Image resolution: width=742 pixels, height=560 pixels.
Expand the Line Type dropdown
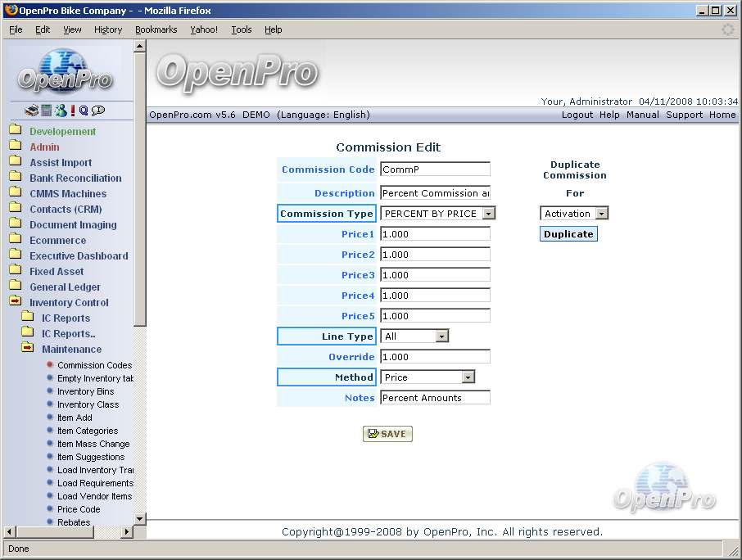point(441,336)
